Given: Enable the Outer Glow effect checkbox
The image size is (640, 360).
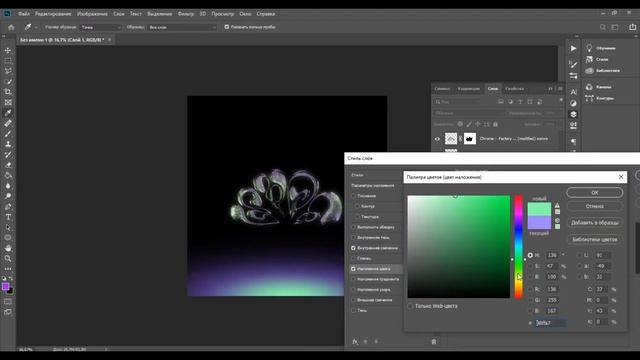Looking at the screenshot, I should click(x=353, y=300).
